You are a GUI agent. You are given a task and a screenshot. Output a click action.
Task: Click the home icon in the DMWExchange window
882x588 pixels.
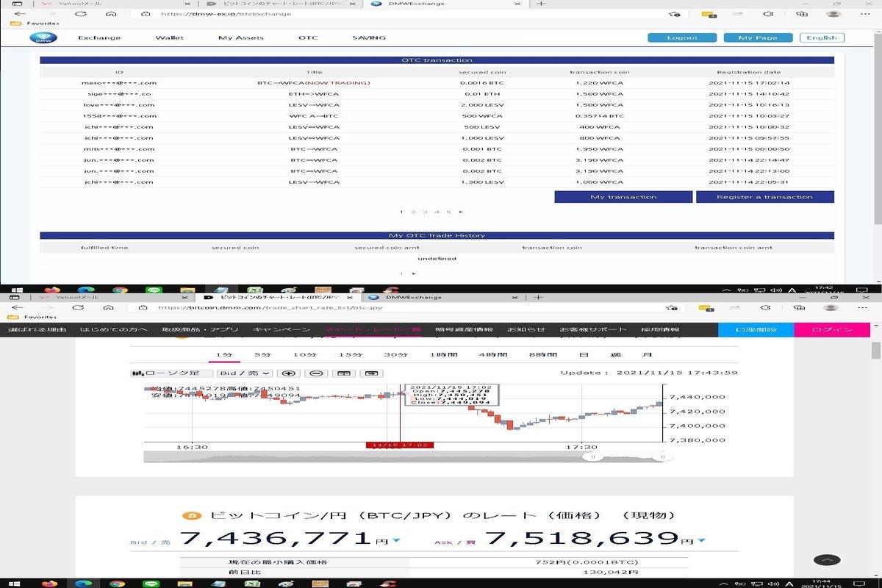click(x=110, y=14)
